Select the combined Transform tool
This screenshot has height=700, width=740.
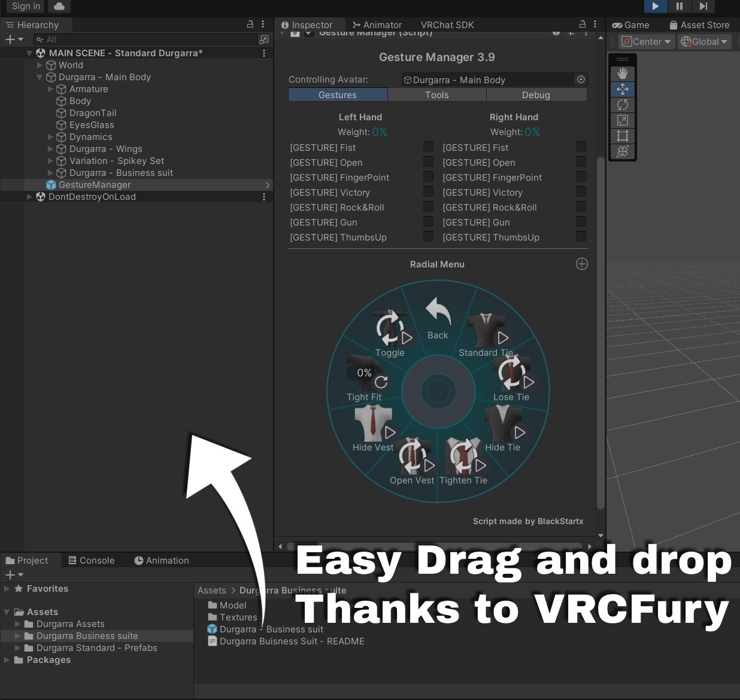pyautogui.click(x=623, y=152)
